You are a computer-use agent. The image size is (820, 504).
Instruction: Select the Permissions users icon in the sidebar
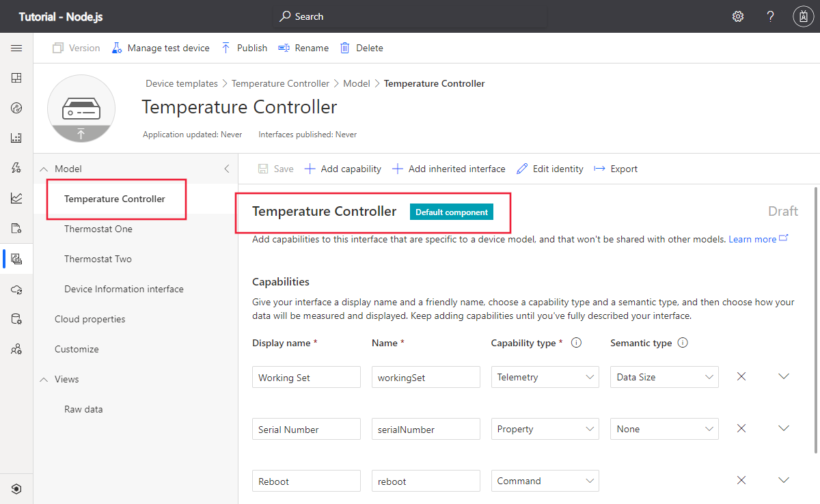16,349
